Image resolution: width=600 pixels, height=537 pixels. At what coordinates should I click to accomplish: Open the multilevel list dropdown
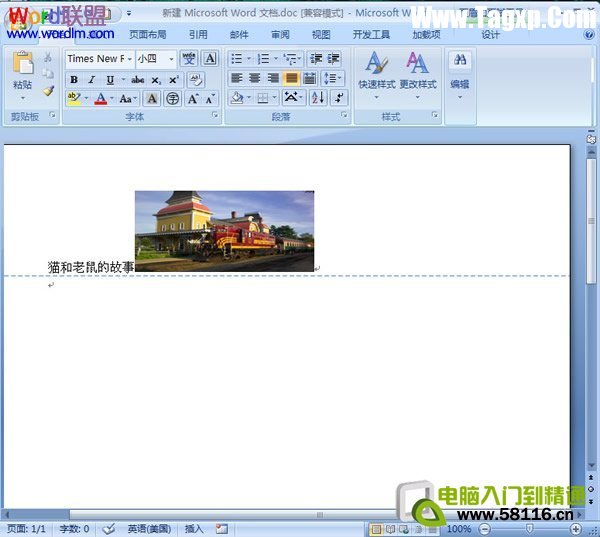click(293, 59)
